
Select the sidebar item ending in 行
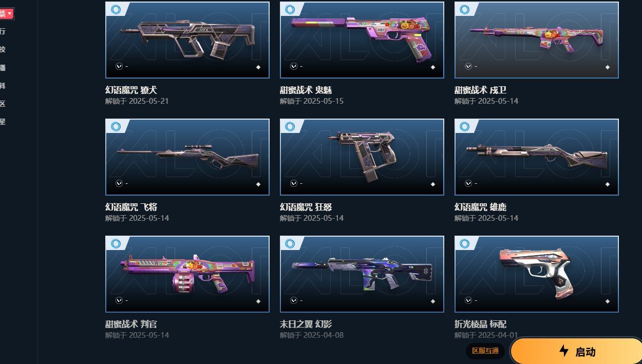pos(3,31)
